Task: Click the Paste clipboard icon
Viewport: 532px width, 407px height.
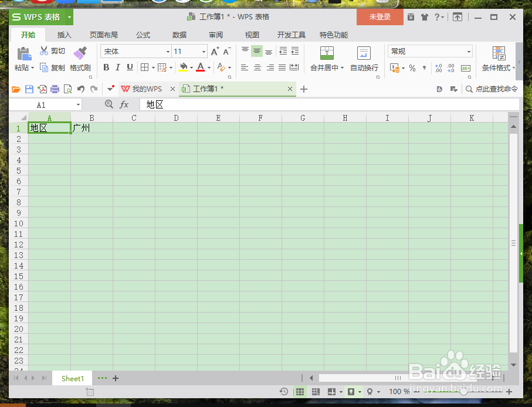Action: click(x=24, y=53)
